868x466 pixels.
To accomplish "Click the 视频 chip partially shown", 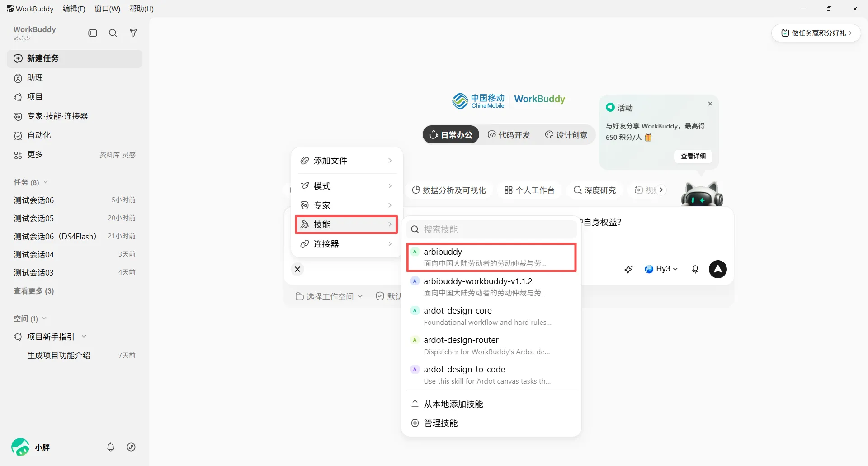I will [645, 190].
